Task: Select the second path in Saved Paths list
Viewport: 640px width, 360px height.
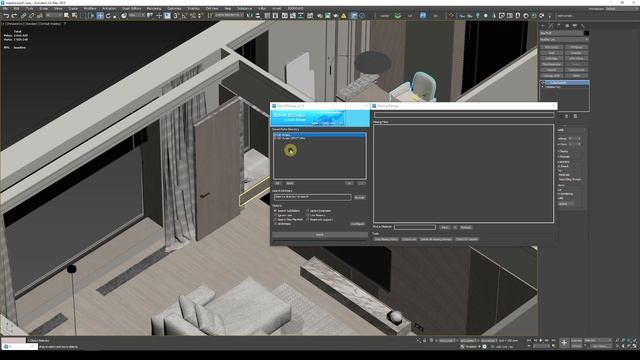Action: tap(320, 138)
